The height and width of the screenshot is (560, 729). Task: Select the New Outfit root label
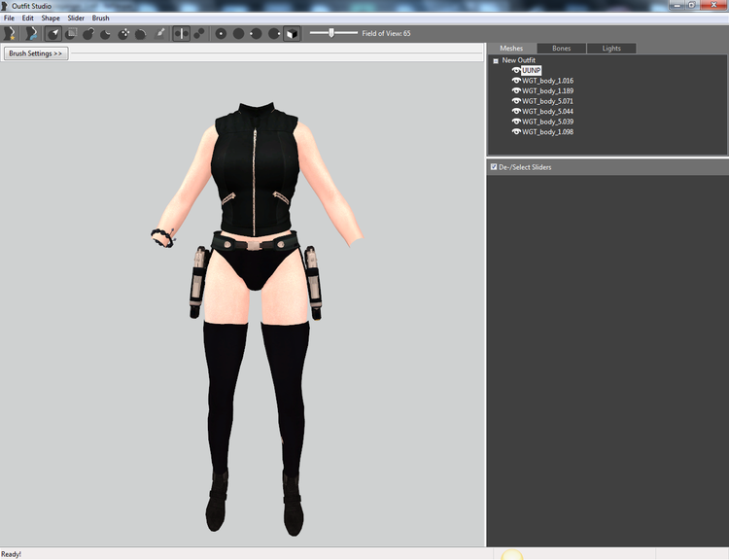518,60
